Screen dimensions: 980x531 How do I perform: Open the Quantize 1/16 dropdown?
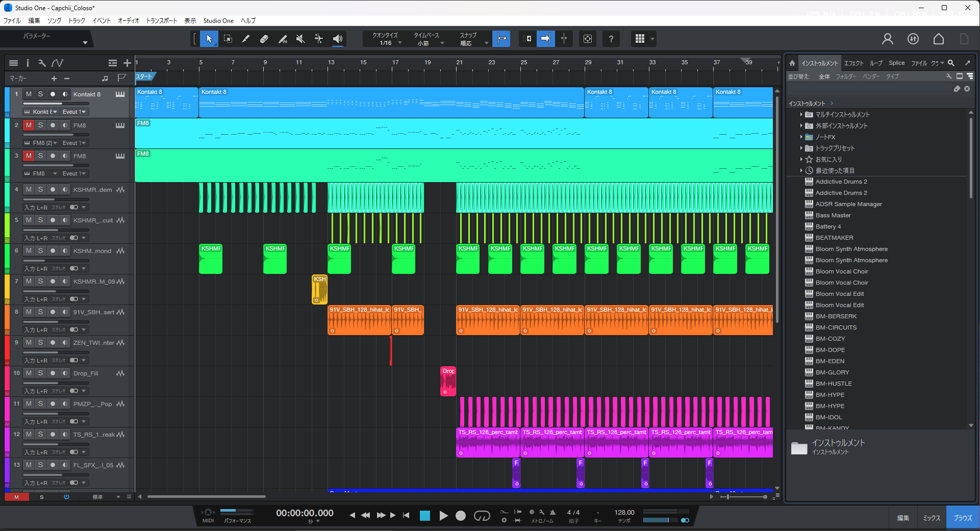pyautogui.click(x=387, y=39)
